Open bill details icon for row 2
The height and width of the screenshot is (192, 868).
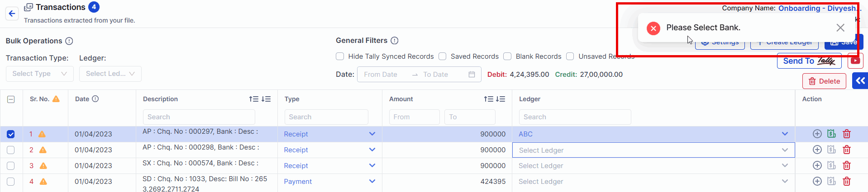click(832, 149)
